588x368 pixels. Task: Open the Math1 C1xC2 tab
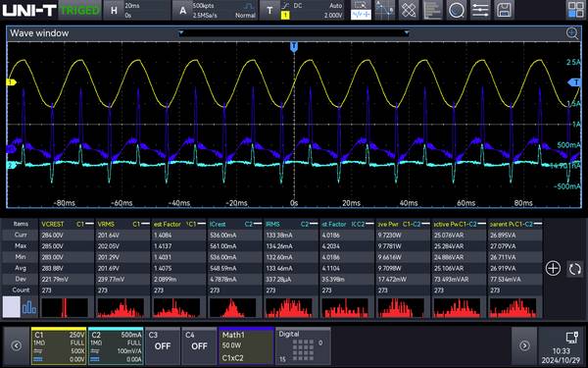[x=246, y=346]
